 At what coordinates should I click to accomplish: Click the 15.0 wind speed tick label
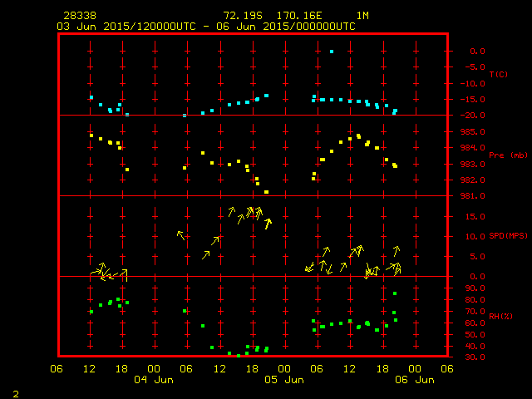click(475, 216)
